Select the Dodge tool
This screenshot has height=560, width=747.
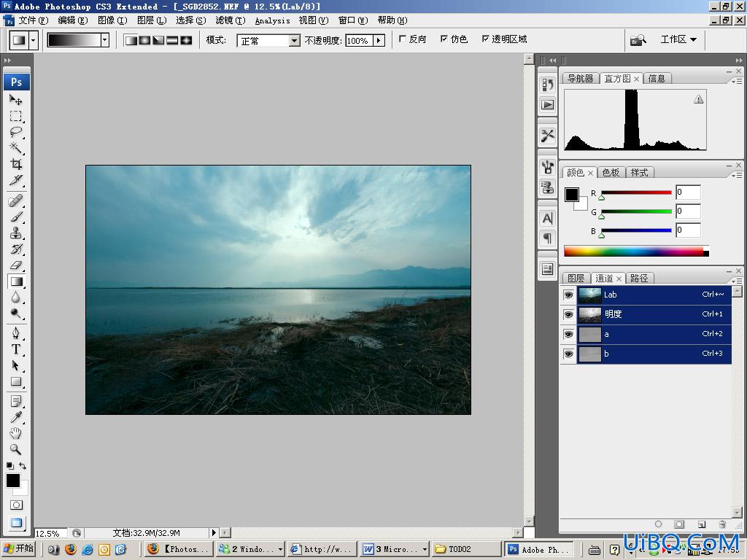(16, 314)
